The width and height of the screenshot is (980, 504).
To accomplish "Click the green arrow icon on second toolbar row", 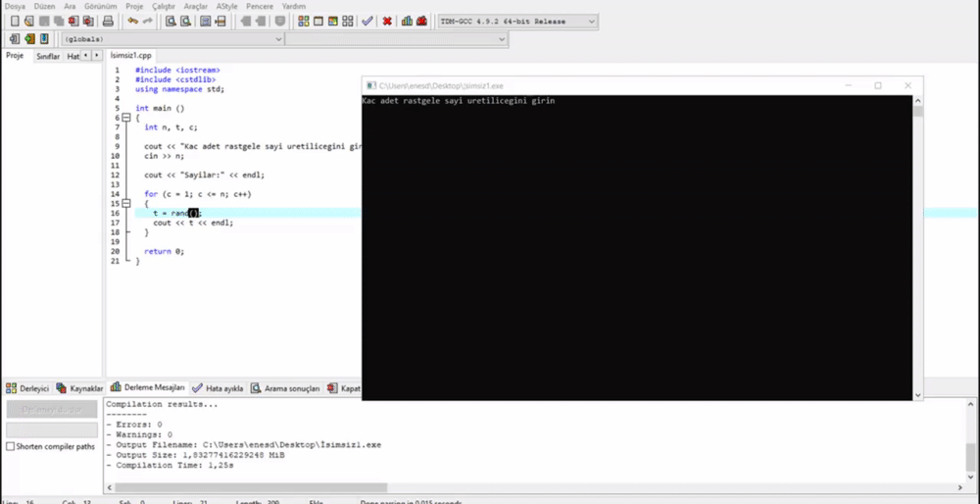I will [x=29, y=39].
